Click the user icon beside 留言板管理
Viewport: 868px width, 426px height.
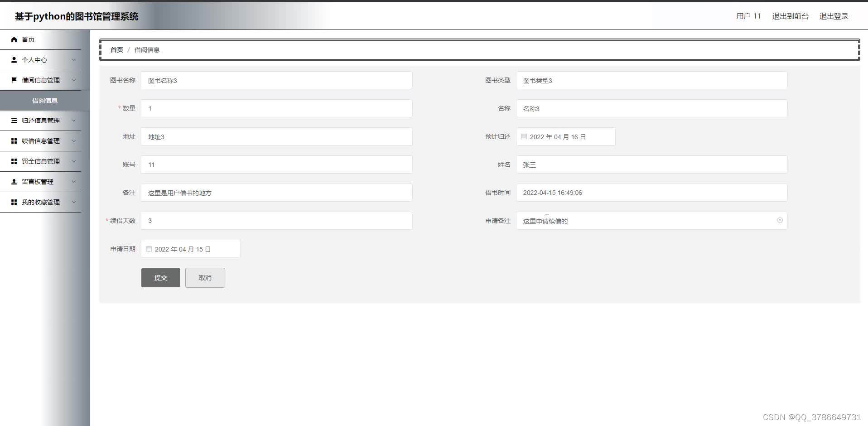click(x=14, y=182)
